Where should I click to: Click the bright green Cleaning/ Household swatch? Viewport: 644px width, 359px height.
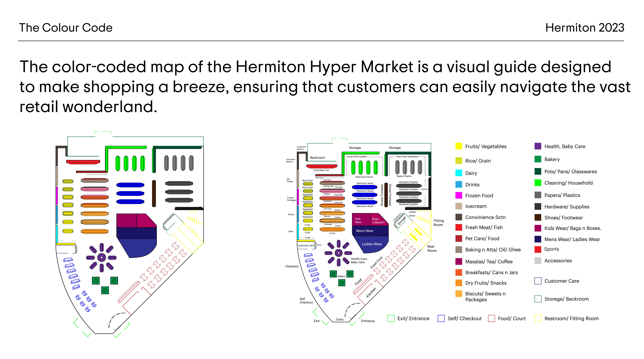538,183
